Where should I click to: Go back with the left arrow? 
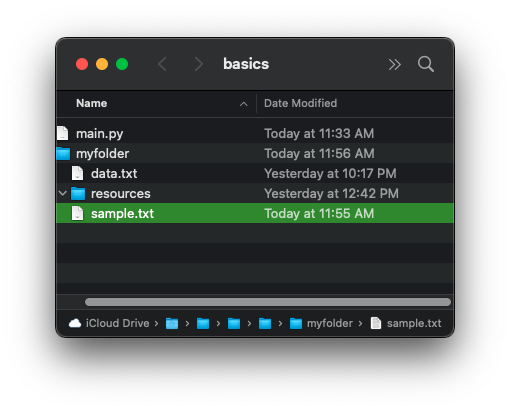tap(162, 64)
